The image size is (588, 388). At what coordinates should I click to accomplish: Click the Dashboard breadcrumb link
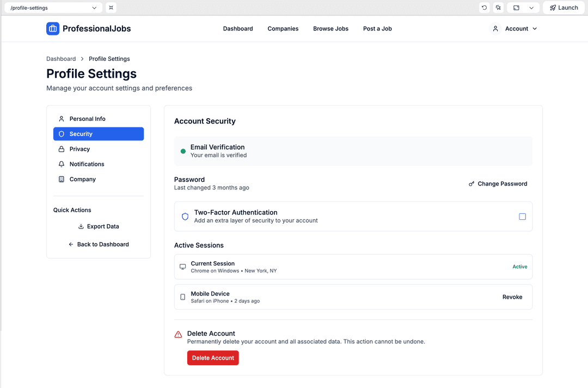pyautogui.click(x=61, y=59)
